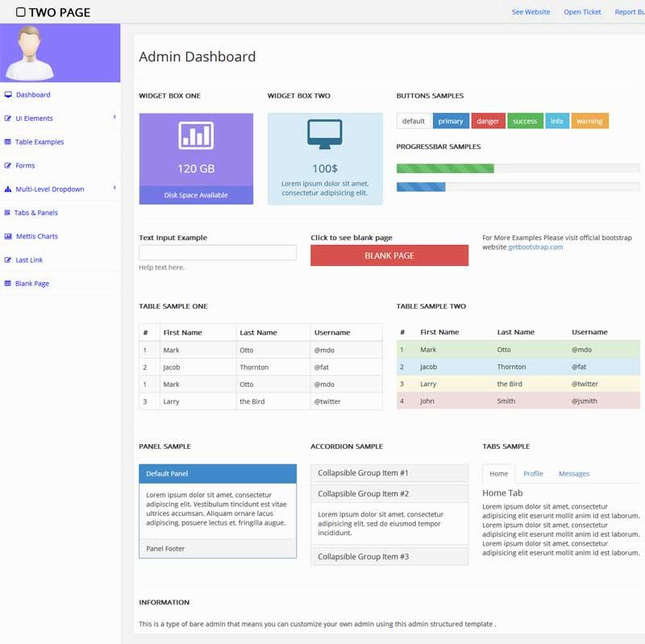
Task: Click the Tabs & Panels sidebar icon
Action: click(x=8, y=213)
